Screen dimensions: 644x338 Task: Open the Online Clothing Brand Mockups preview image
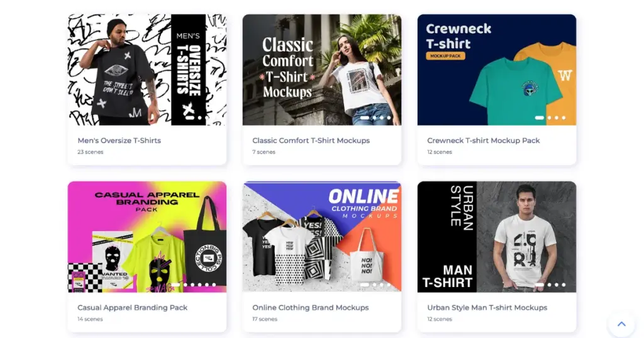(x=322, y=237)
